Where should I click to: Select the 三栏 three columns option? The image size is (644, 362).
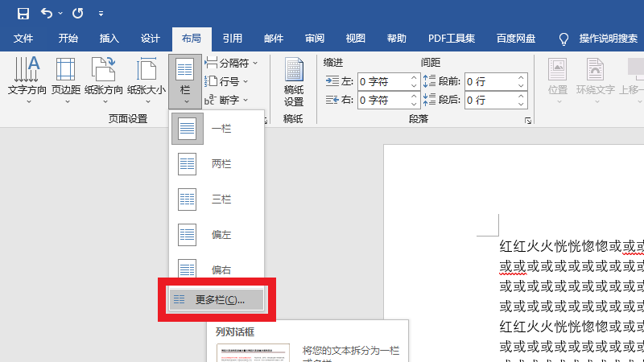click(x=217, y=199)
